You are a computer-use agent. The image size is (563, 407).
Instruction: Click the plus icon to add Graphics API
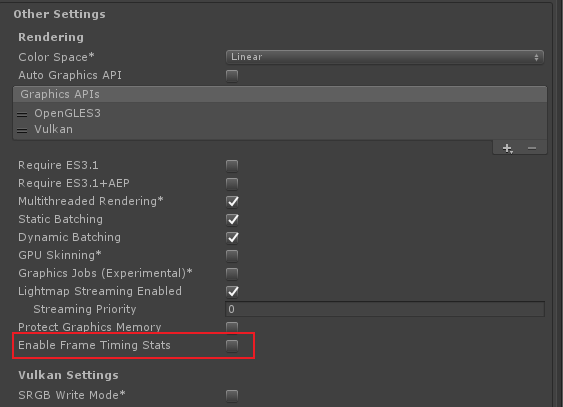coord(507,148)
